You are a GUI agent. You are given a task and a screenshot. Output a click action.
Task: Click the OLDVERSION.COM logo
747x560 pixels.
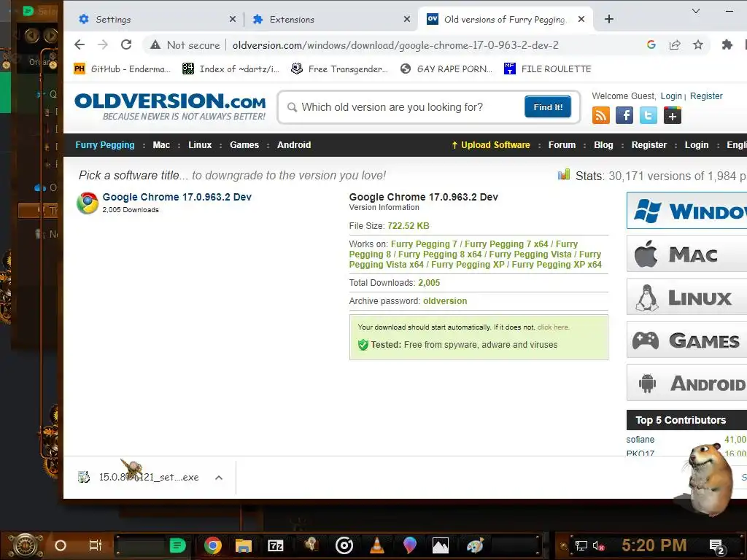170,106
